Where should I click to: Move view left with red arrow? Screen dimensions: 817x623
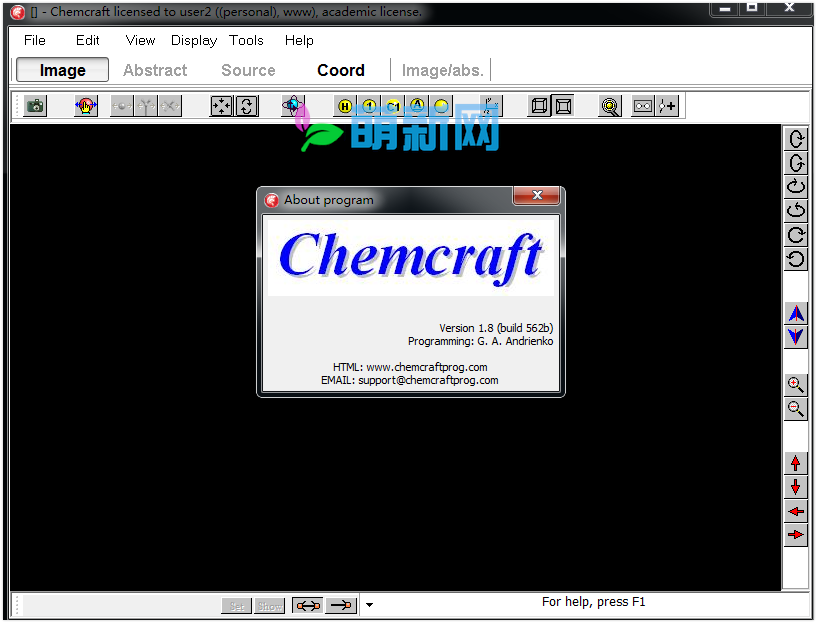pyautogui.click(x=796, y=512)
